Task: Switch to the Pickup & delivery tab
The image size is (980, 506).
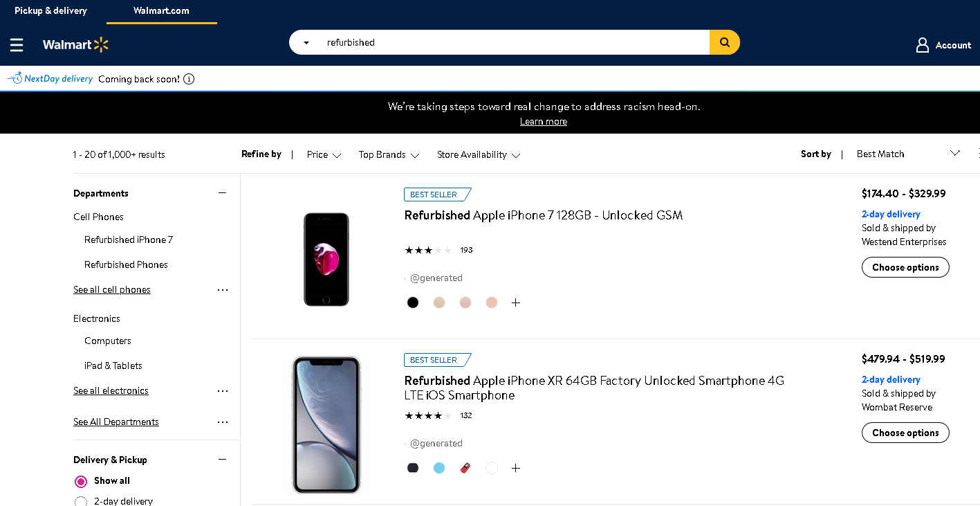Action: pos(50,11)
